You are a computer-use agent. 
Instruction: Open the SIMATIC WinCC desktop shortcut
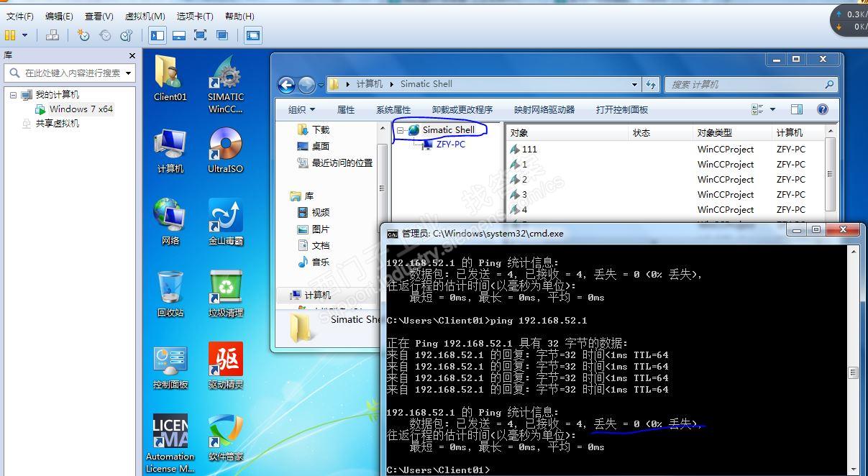point(226,85)
